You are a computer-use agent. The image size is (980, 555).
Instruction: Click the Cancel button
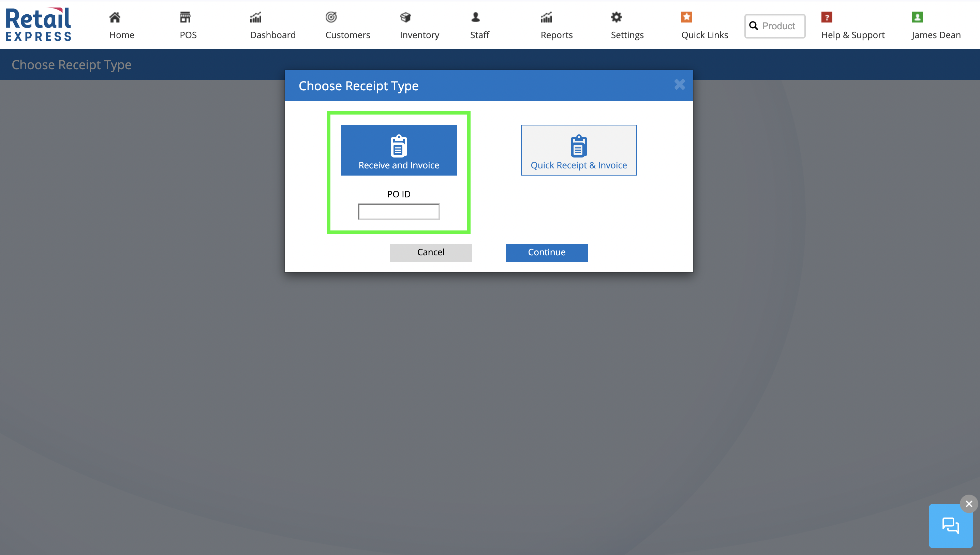pyautogui.click(x=431, y=252)
